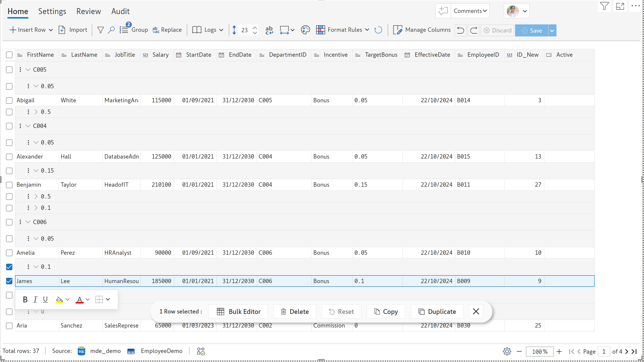644x362 pixels.
Task: Open the Format Rules dropdown
Action: coord(367,30)
